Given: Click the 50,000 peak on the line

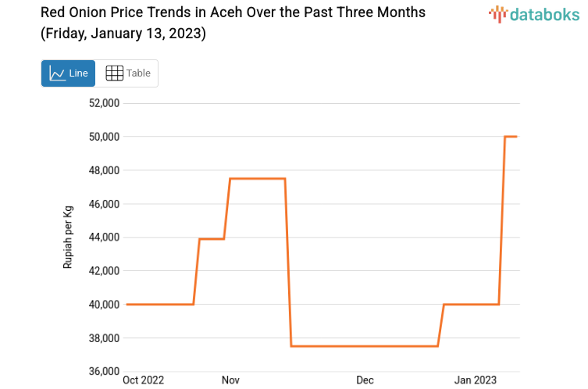Looking at the screenshot, I should (x=511, y=137).
